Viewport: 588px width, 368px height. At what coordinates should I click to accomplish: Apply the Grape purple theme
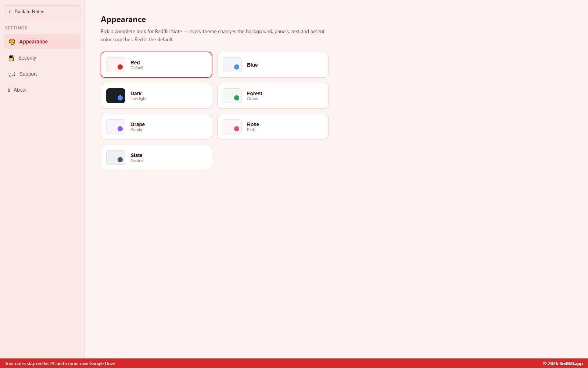(x=156, y=127)
